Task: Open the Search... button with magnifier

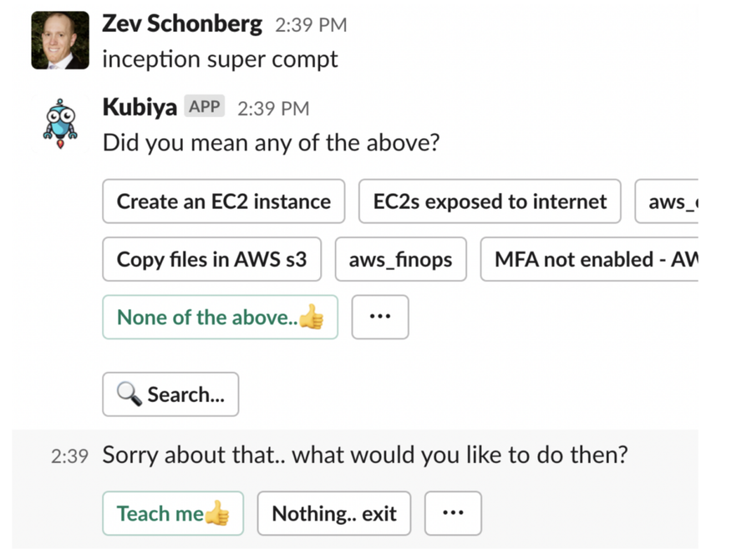Action: (x=170, y=395)
